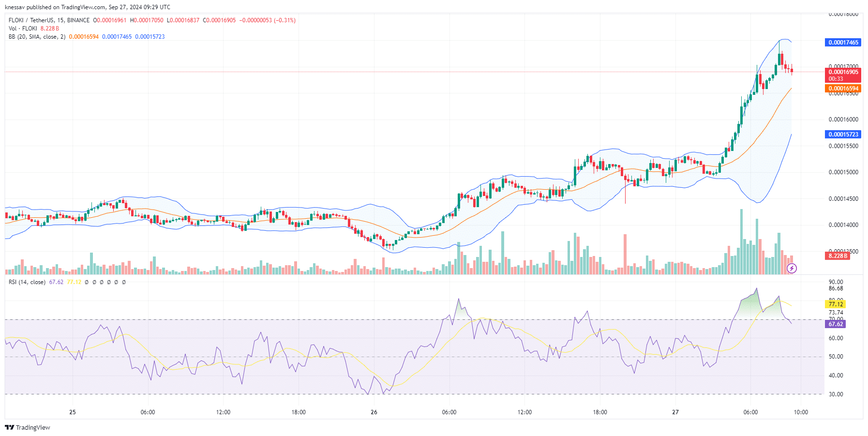Click the volume value 8.228 B in legend
868x436 pixels.
pos(50,29)
